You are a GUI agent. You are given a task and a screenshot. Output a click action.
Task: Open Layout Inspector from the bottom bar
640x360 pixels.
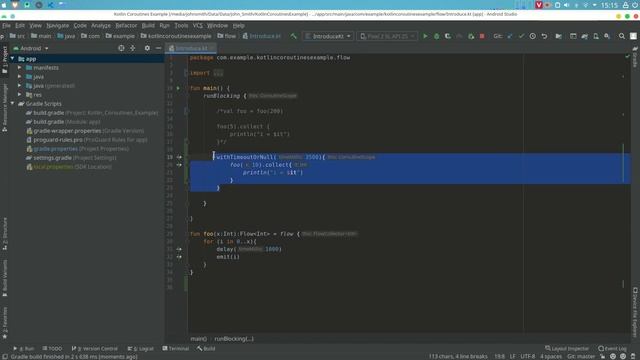point(567,349)
